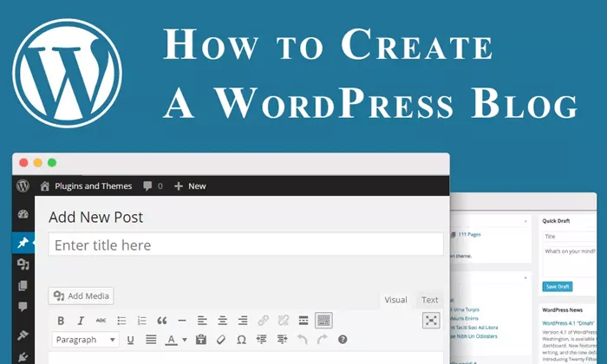Viewport: 607px width, 364px height.
Task: Toggle italic formatting in the editor toolbar
Action: (81, 321)
